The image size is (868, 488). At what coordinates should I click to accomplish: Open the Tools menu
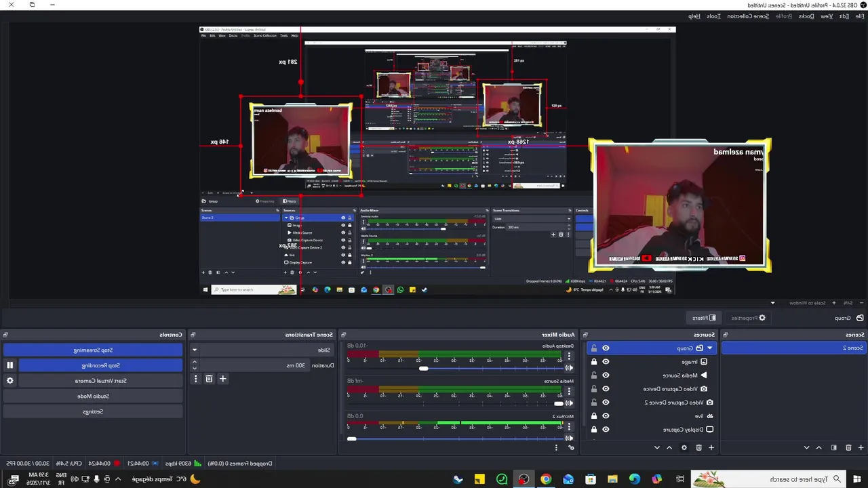pyautogui.click(x=713, y=16)
